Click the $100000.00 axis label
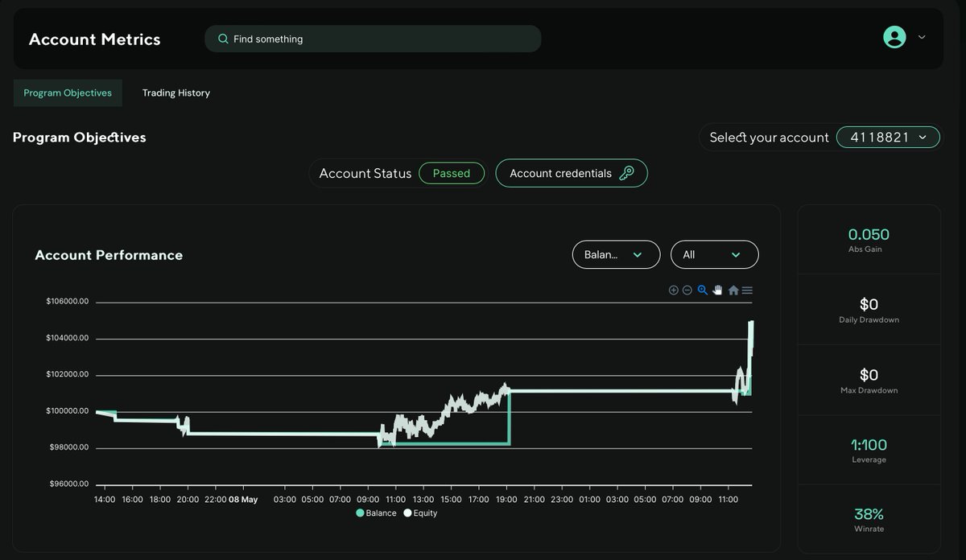The image size is (966, 560). 68,411
